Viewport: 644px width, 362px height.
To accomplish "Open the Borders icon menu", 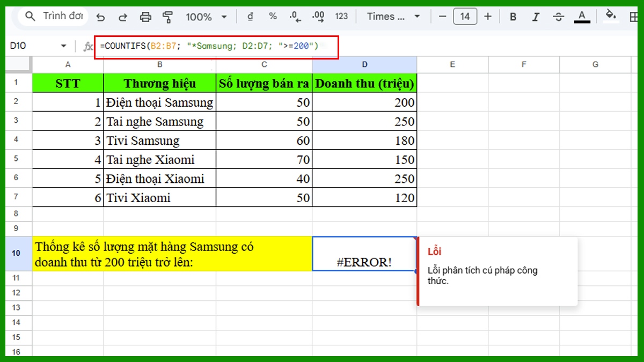I will (633, 16).
